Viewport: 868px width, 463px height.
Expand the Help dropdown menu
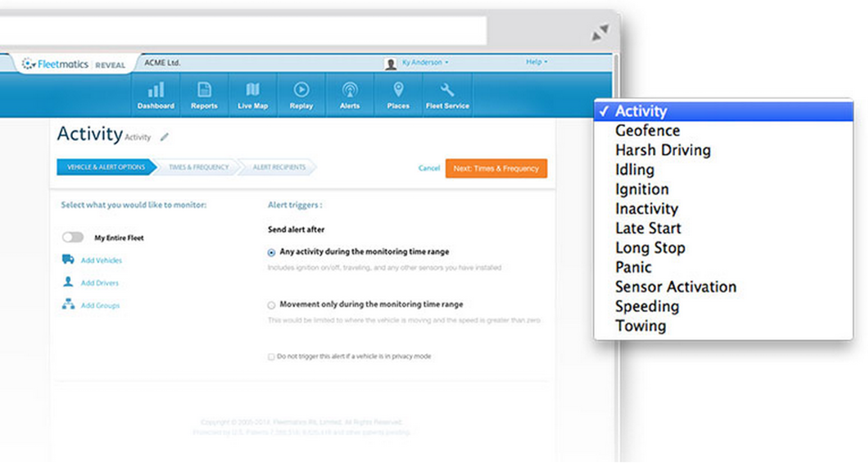point(537,62)
